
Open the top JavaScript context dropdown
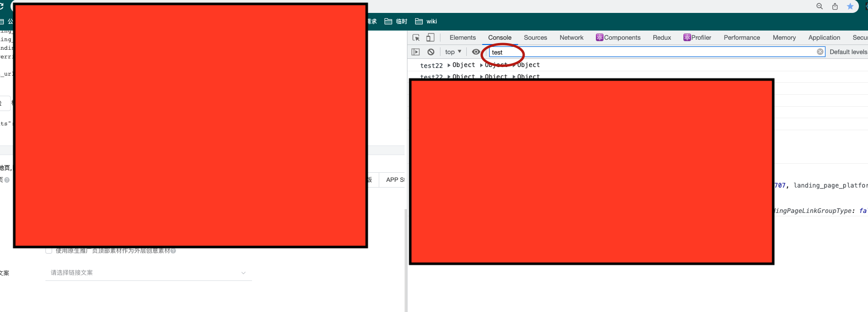click(x=453, y=52)
